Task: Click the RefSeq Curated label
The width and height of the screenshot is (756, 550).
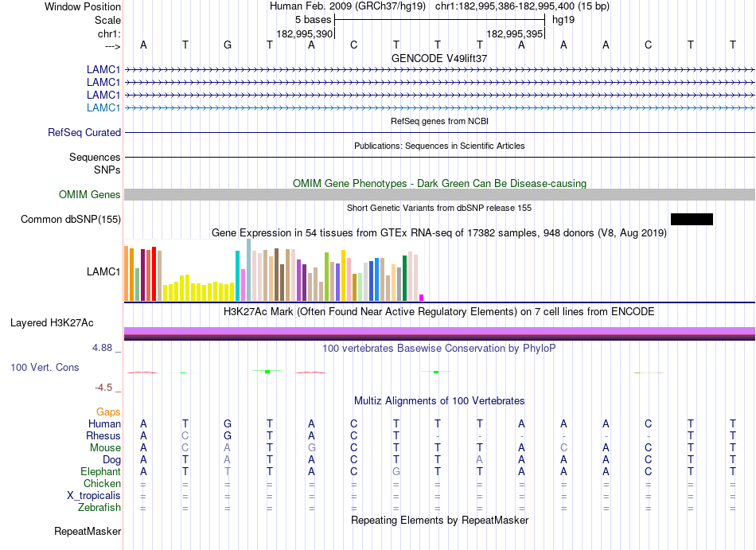Action: pos(84,133)
